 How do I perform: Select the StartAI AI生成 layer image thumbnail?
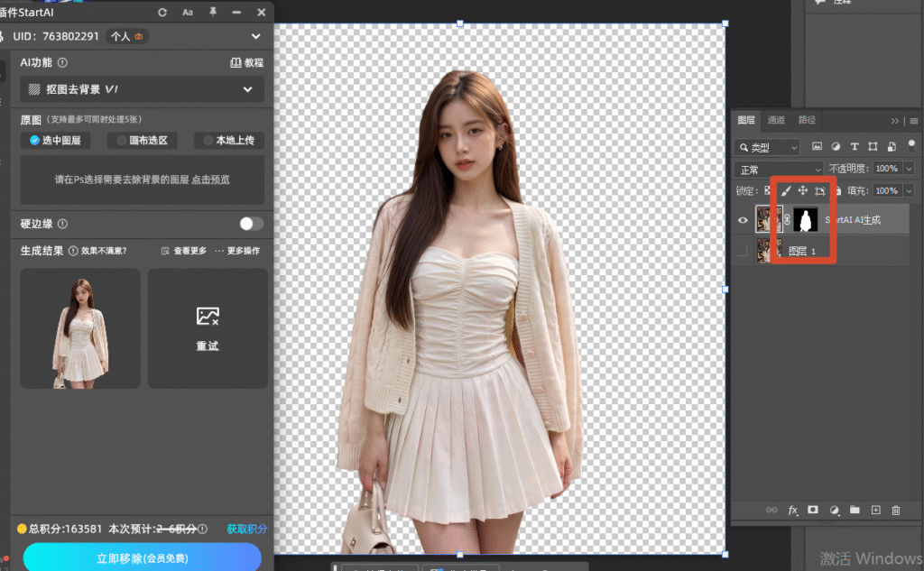(769, 220)
